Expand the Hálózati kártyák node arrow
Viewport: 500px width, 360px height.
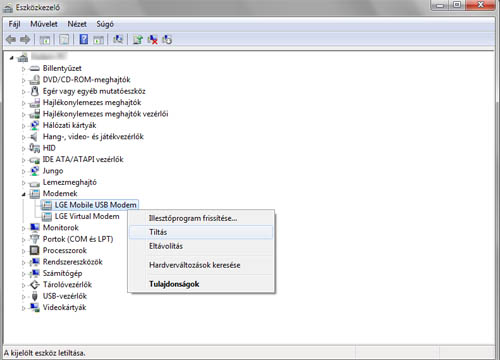23,126
